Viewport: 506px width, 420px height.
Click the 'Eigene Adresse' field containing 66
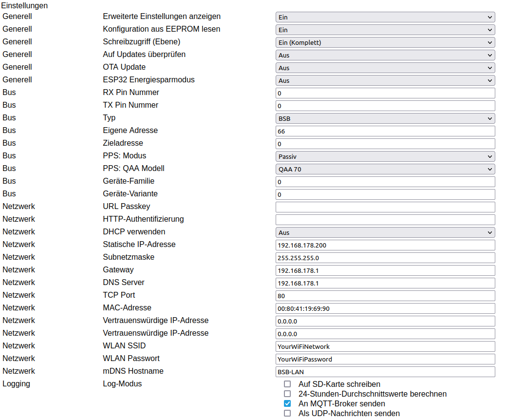(x=385, y=131)
